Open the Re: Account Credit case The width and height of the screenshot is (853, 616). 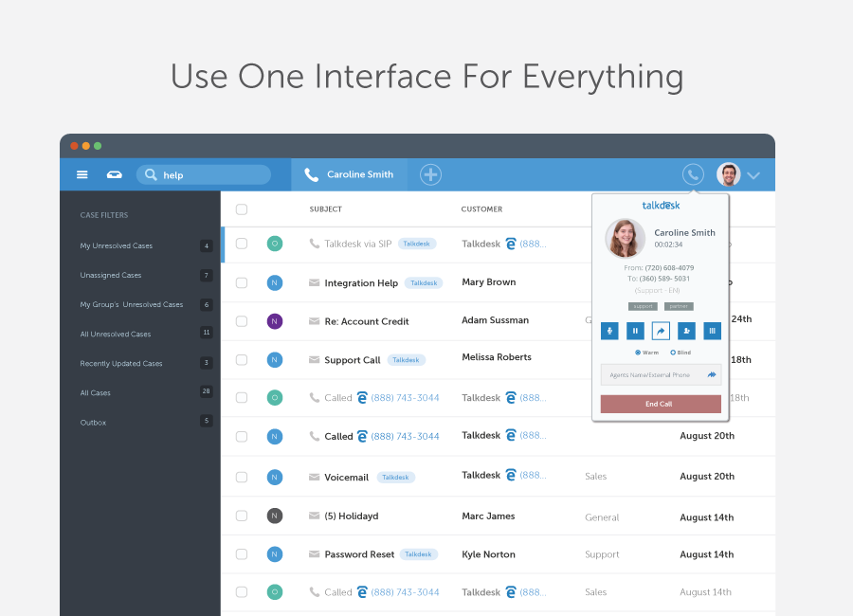pyautogui.click(x=367, y=321)
